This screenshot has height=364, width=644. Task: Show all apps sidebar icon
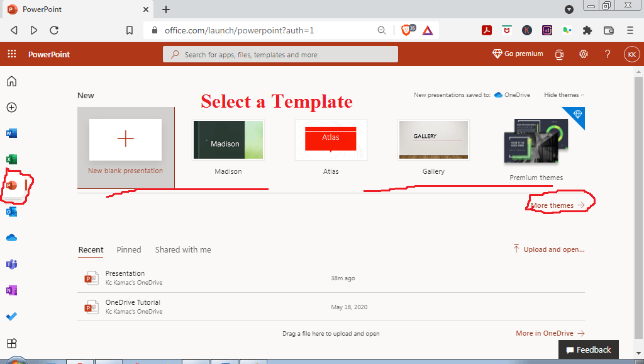11,343
